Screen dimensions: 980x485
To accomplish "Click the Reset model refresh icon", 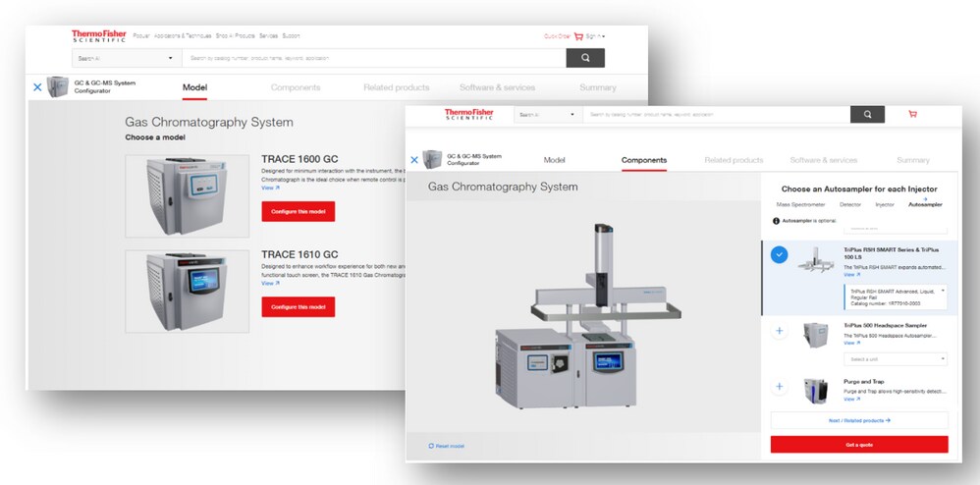I will (x=431, y=446).
